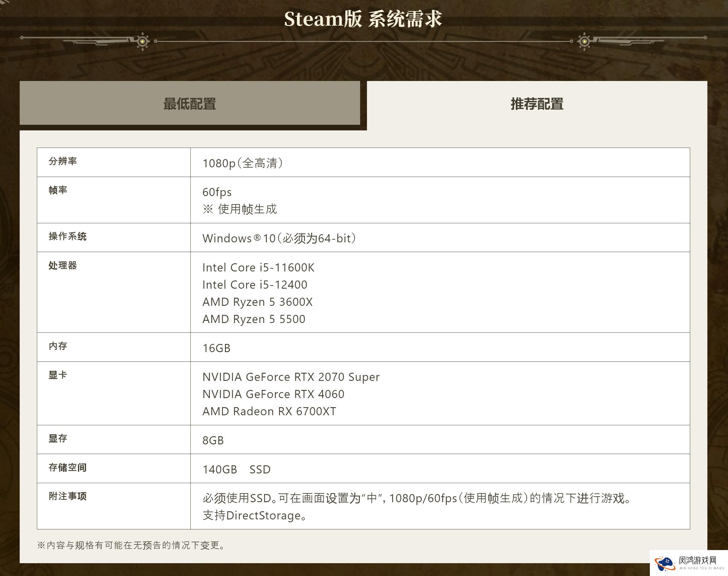The height and width of the screenshot is (576, 728).
Task: Click the 'Windows® 10(必须为64-bit)' value
Action: 279,238
